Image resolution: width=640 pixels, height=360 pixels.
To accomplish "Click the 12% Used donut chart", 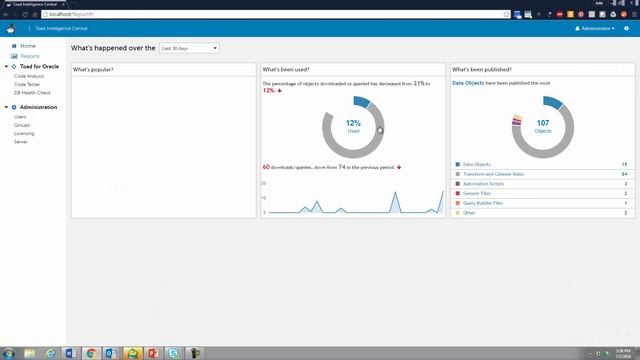I will (353, 127).
